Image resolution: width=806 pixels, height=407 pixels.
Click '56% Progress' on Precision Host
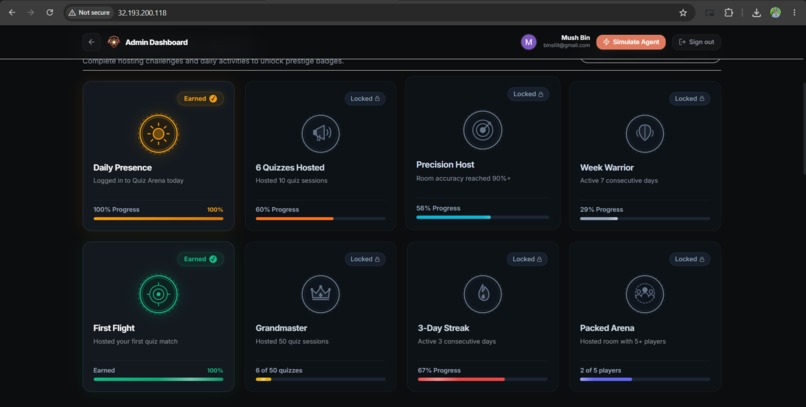pyautogui.click(x=438, y=208)
